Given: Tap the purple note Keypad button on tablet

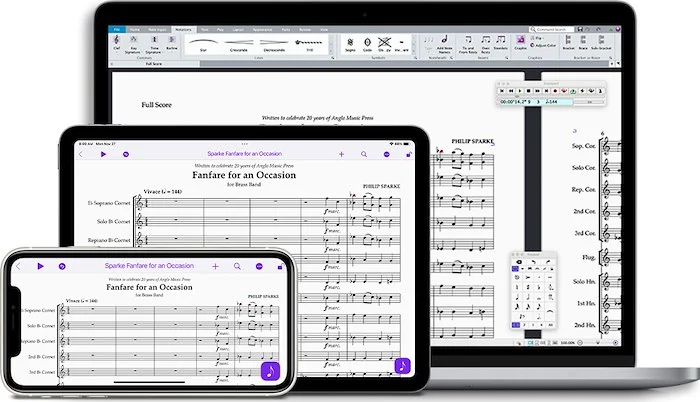Looking at the screenshot, I should (402, 366).
